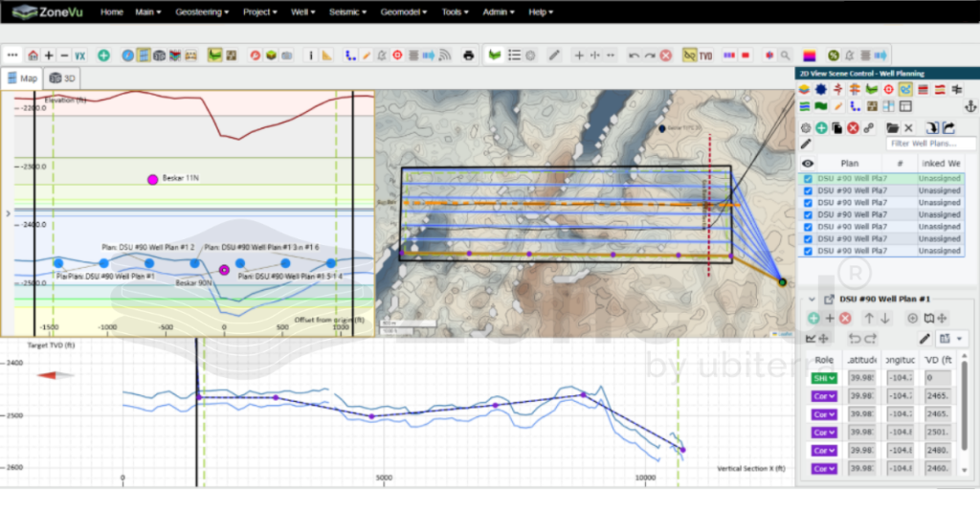Select the info 'i' tool icon

tap(311, 56)
